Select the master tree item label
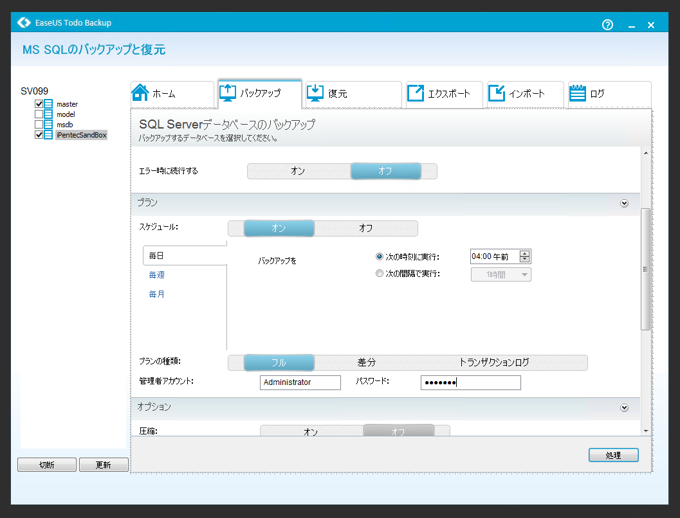This screenshot has height=518, width=680. tap(67, 104)
